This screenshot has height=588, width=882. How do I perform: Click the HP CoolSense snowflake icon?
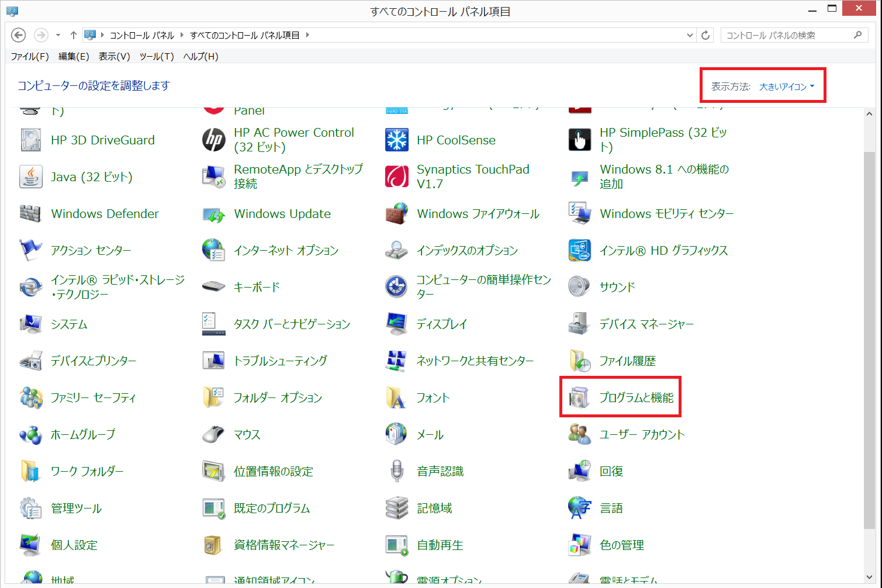point(396,140)
